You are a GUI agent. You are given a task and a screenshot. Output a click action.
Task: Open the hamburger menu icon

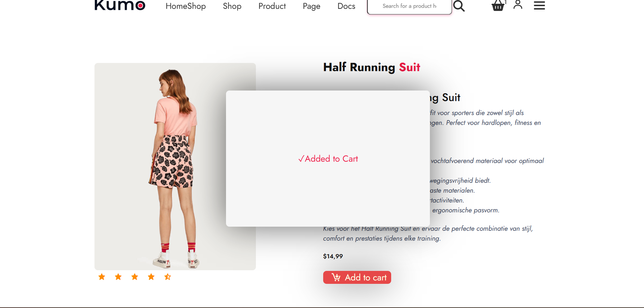coord(539,5)
